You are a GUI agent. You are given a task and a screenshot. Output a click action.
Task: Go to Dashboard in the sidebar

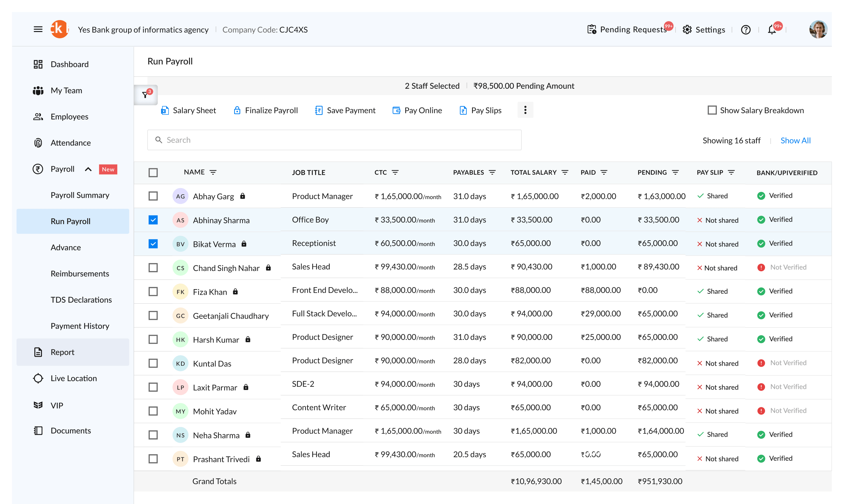(x=69, y=64)
